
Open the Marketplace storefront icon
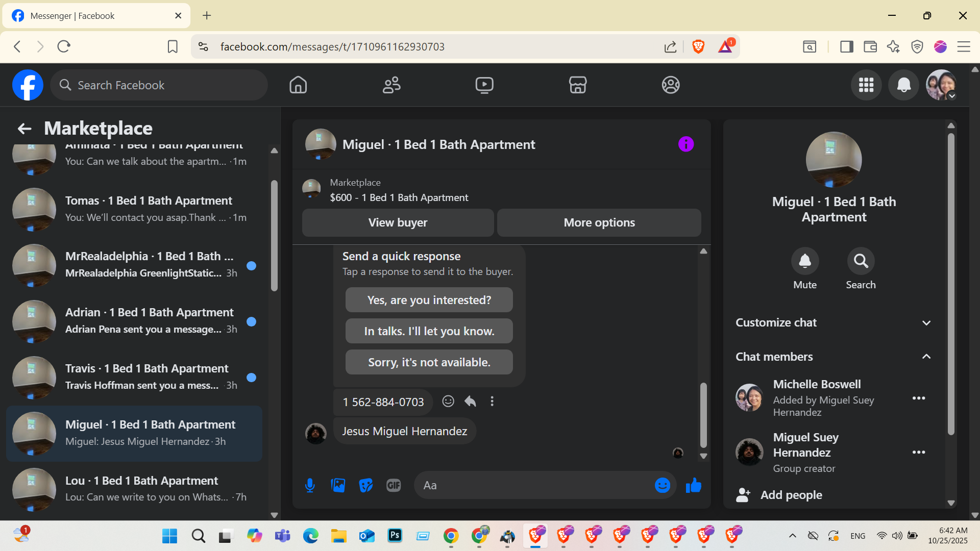pos(578,85)
